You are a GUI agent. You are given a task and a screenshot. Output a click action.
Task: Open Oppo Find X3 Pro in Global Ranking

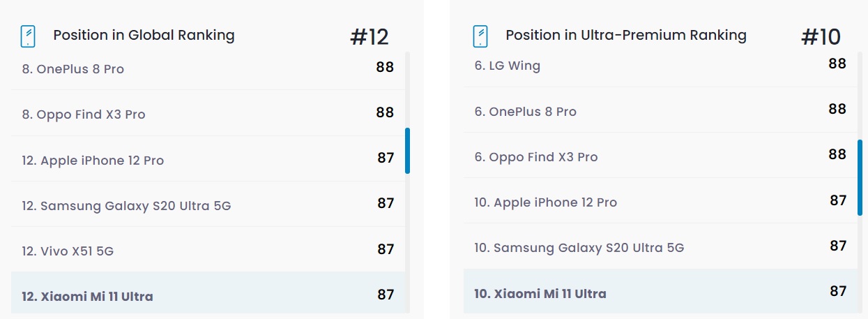click(x=208, y=114)
